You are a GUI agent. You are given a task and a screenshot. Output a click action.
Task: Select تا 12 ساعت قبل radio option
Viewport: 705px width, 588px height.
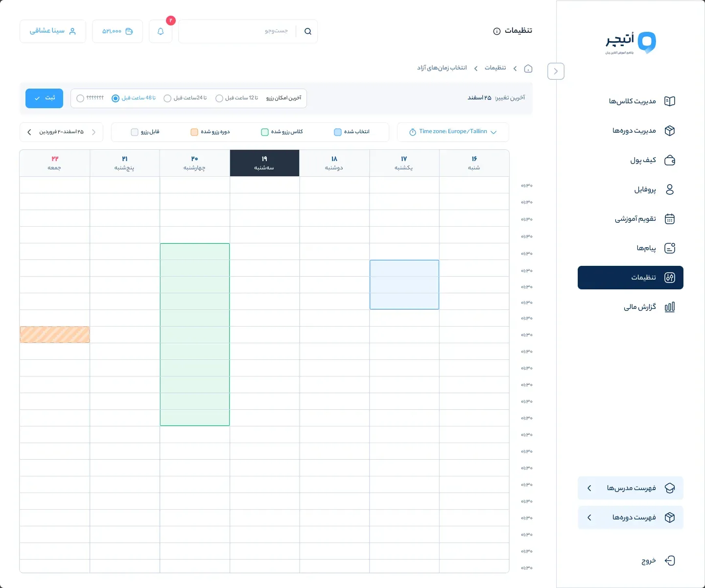(x=219, y=98)
